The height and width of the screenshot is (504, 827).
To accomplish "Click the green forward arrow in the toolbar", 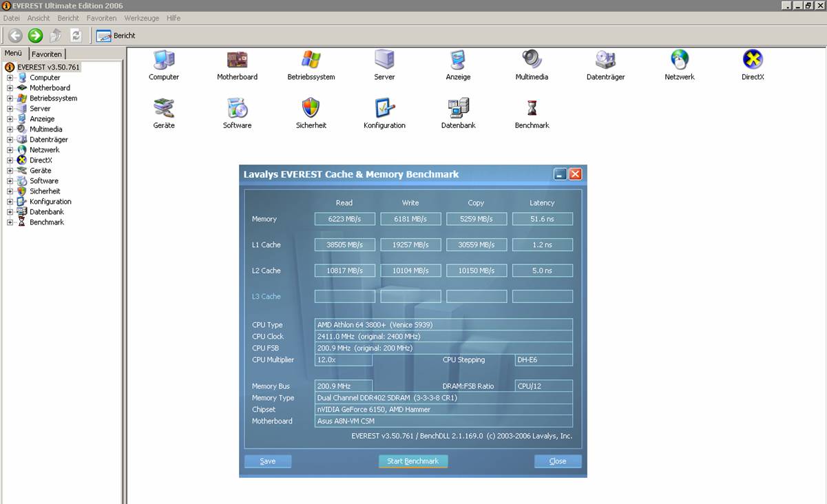I will click(x=35, y=36).
